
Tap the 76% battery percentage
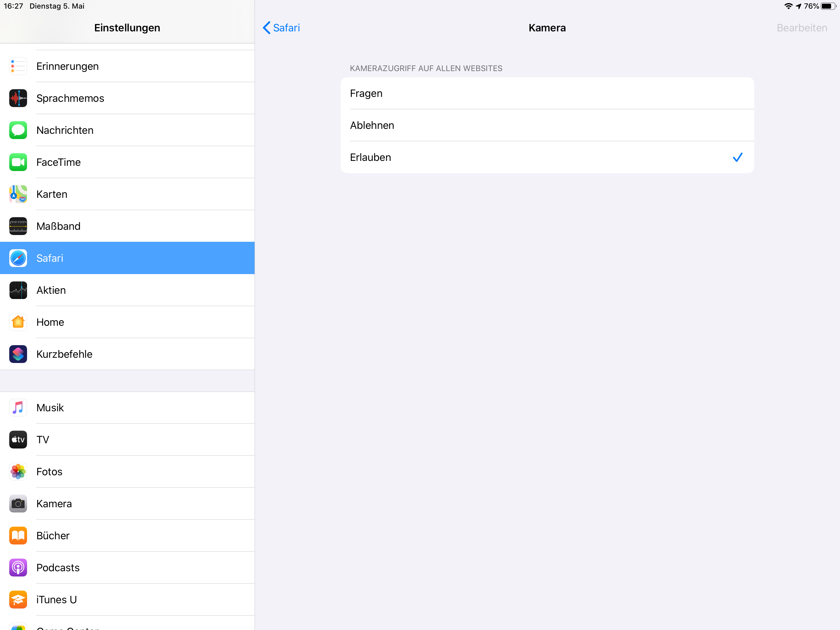[x=811, y=6]
